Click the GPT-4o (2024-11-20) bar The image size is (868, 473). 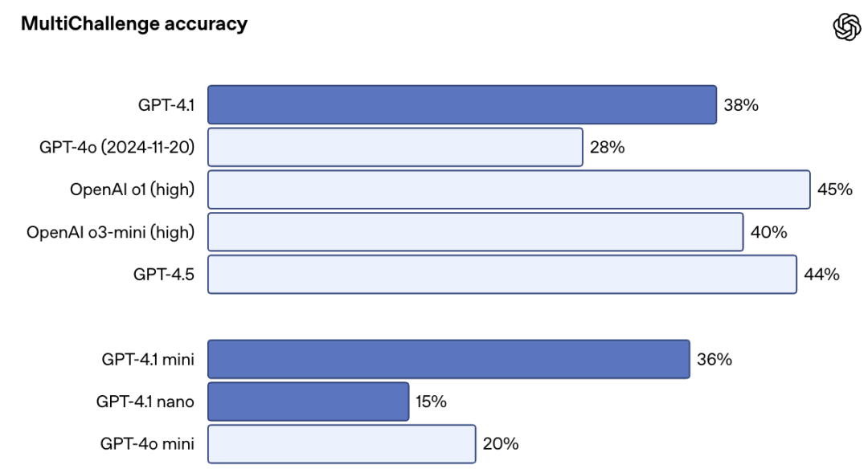(x=395, y=147)
